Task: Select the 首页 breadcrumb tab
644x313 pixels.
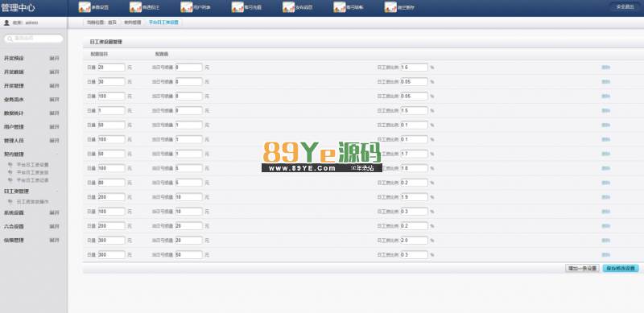Action: coord(112,23)
